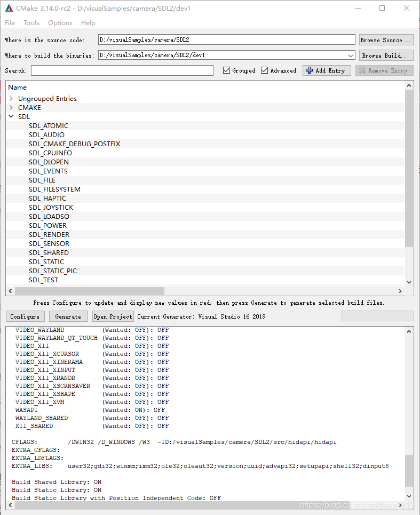
Task: Click down arrow of output log scrollbar
Action: 409,496
